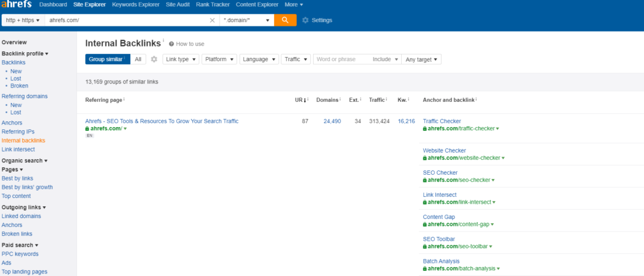Open the Language filter dropdown
Viewport: 644px width, 276px height.
pyautogui.click(x=259, y=59)
